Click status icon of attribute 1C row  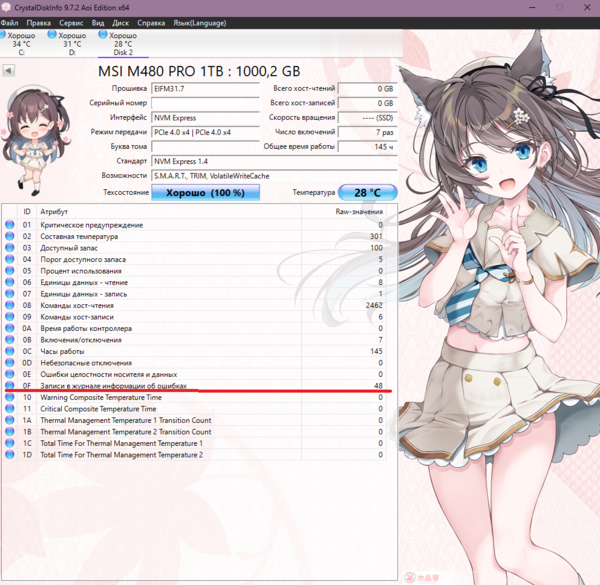[x=10, y=443]
